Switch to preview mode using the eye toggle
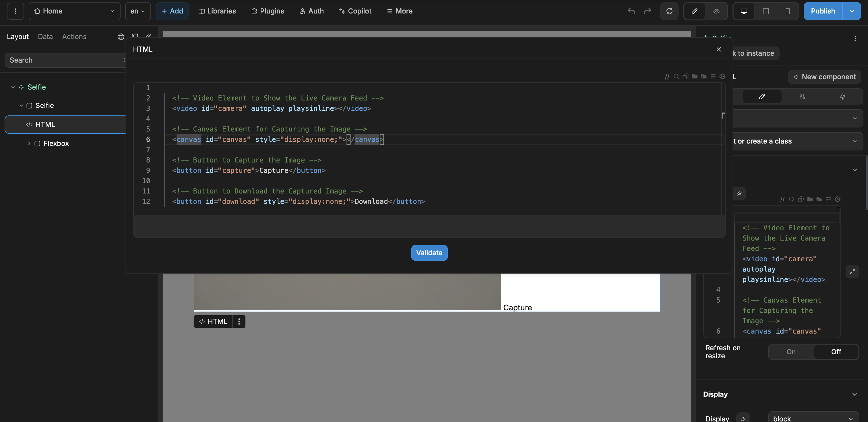The image size is (868, 422). tap(716, 11)
